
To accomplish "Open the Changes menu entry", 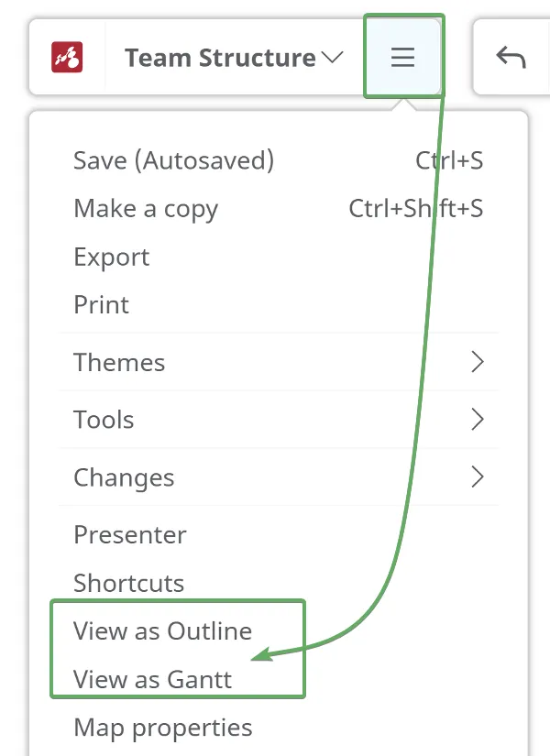I will 124,477.
